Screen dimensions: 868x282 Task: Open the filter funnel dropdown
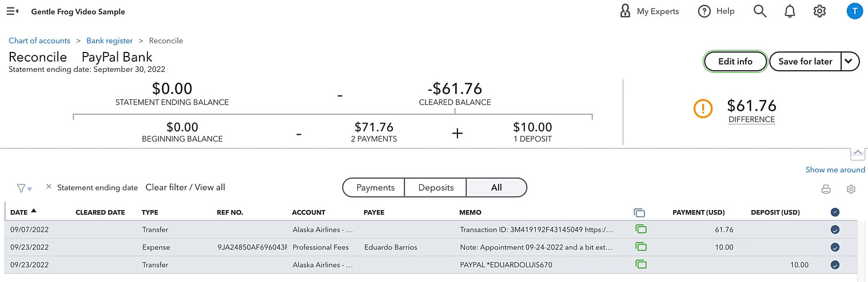(24, 188)
